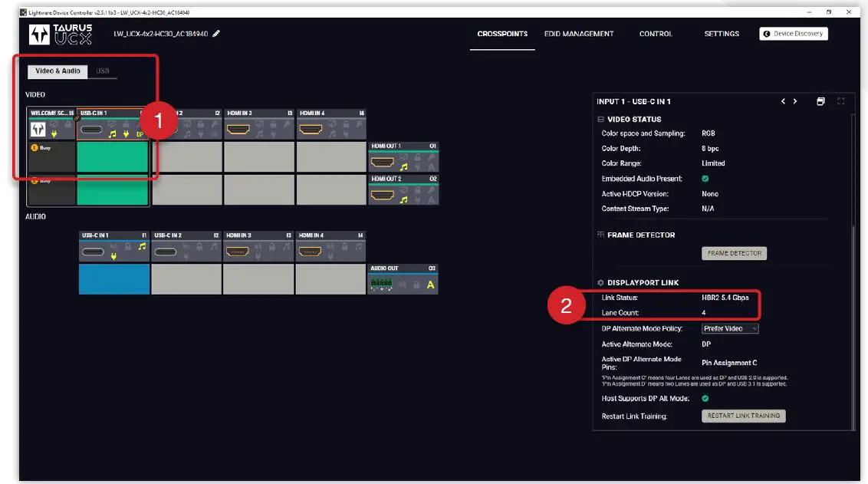Toggle the lock icon on audio USB-C IN 2
868x484 pixels.
[x=200, y=247]
